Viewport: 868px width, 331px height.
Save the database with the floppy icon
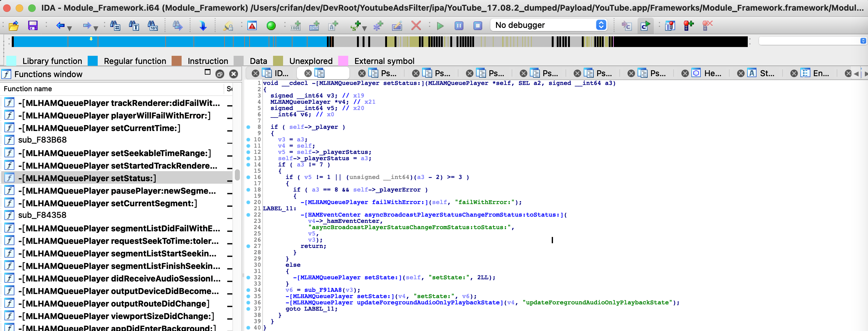(x=33, y=26)
